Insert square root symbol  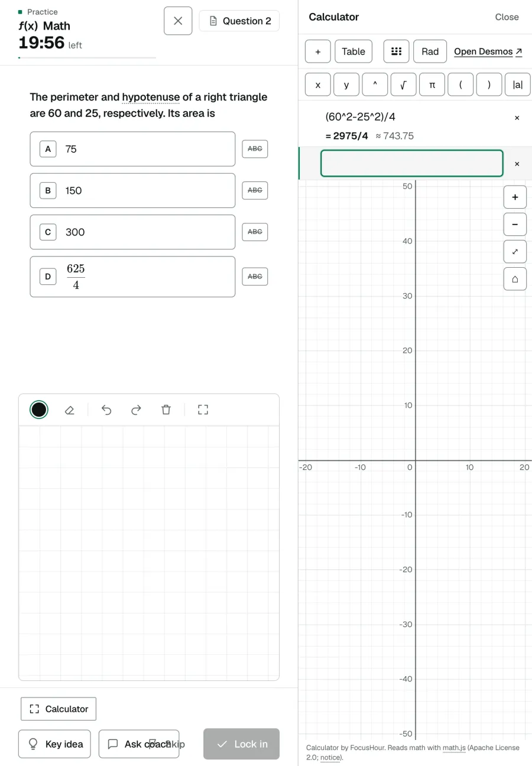(x=403, y=85)
